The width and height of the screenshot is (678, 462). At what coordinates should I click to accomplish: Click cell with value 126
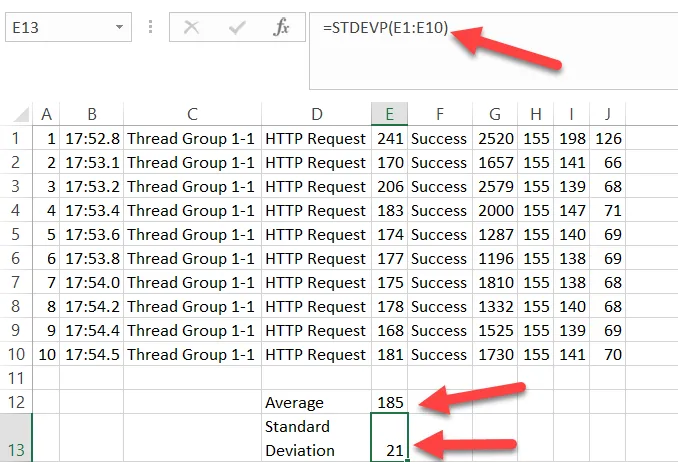click(x=608, y=138)
